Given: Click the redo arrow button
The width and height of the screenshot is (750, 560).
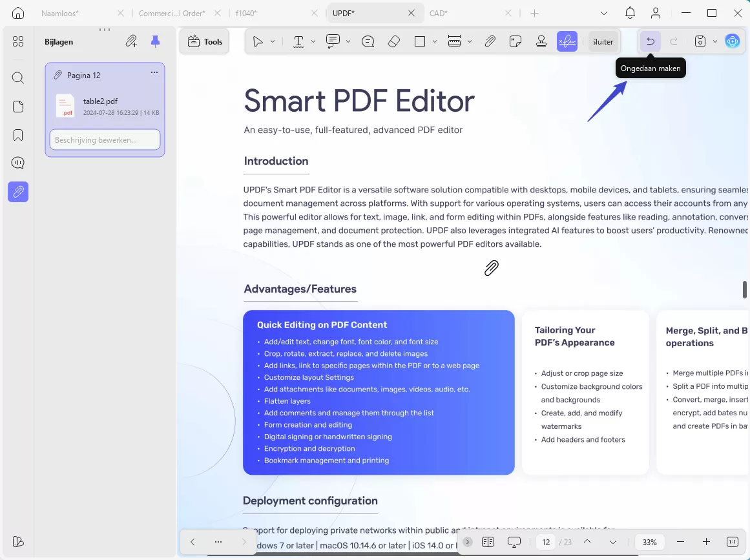Looking at the screenshot, I should pos(674,41).
